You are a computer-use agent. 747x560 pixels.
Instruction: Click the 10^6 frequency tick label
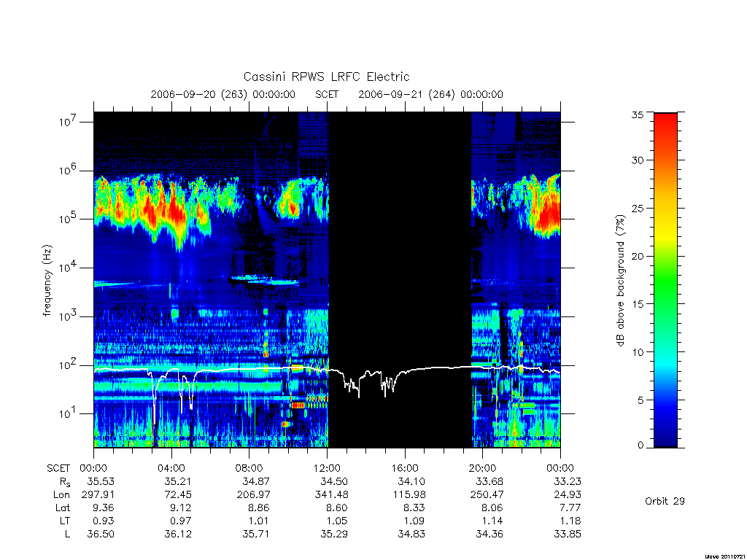coord(68,171)
